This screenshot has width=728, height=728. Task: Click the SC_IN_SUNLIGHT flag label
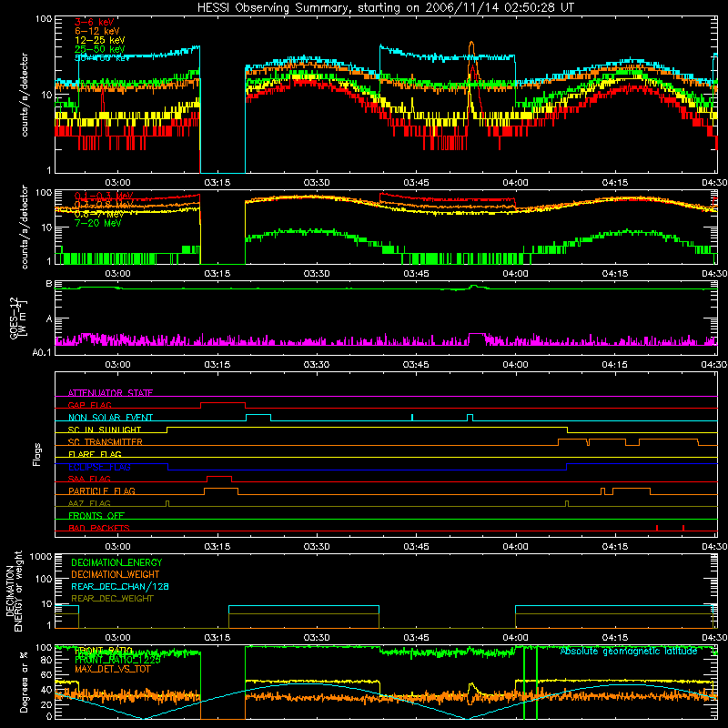click(105, 430)
